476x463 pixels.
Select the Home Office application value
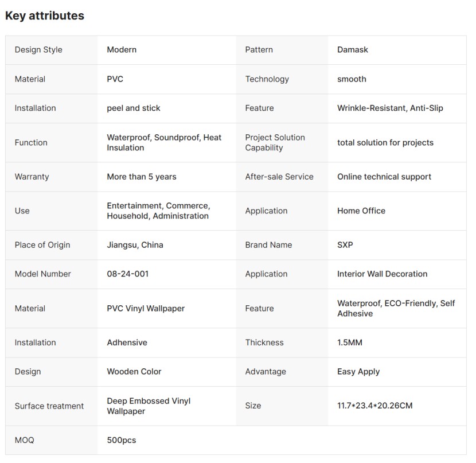[361, 211]
